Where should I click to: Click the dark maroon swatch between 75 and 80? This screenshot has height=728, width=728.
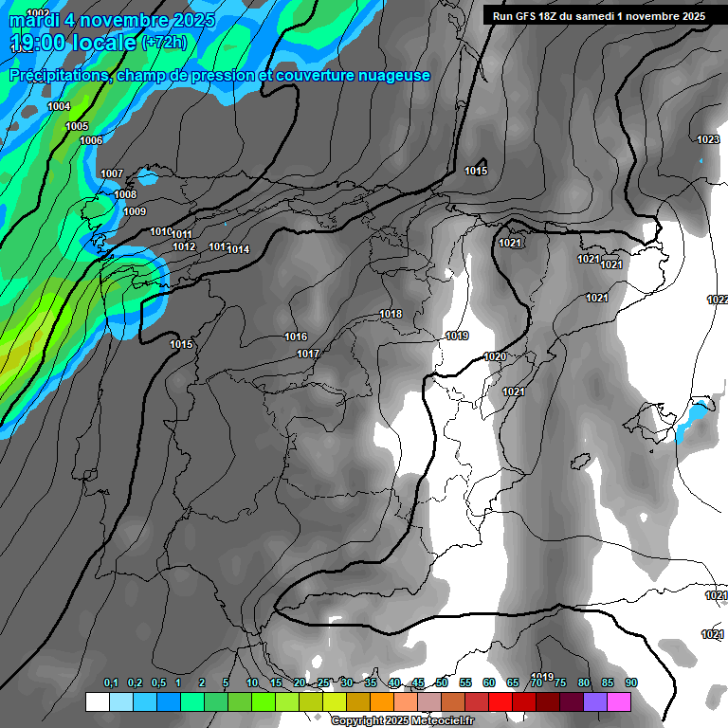coord(572,701)
